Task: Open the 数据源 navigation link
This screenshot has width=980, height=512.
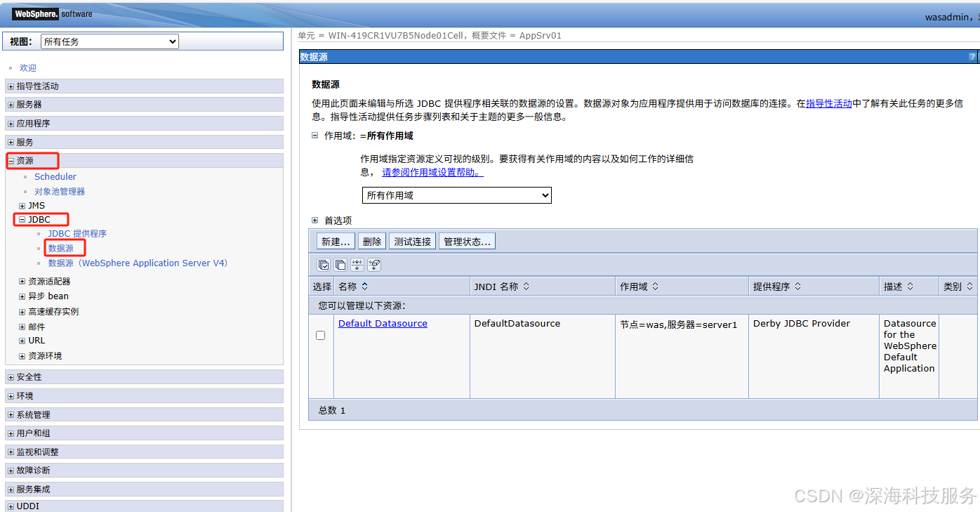Action: pos(61,249)
